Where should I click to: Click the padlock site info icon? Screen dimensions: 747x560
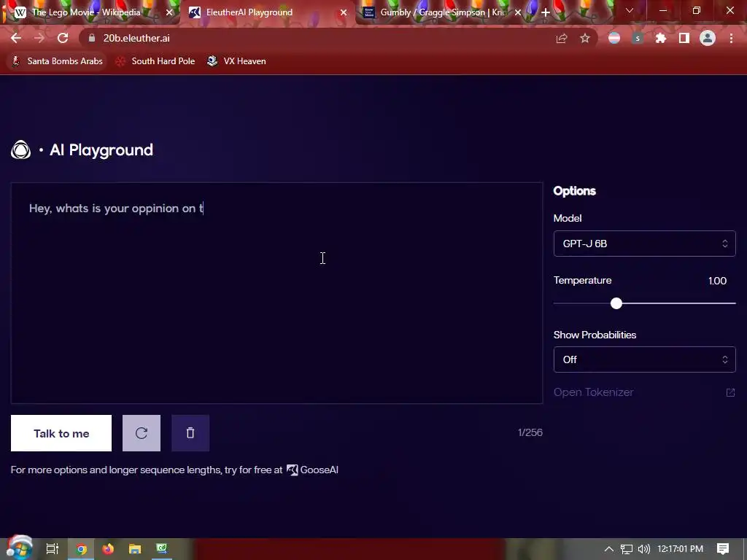point(92,38)
